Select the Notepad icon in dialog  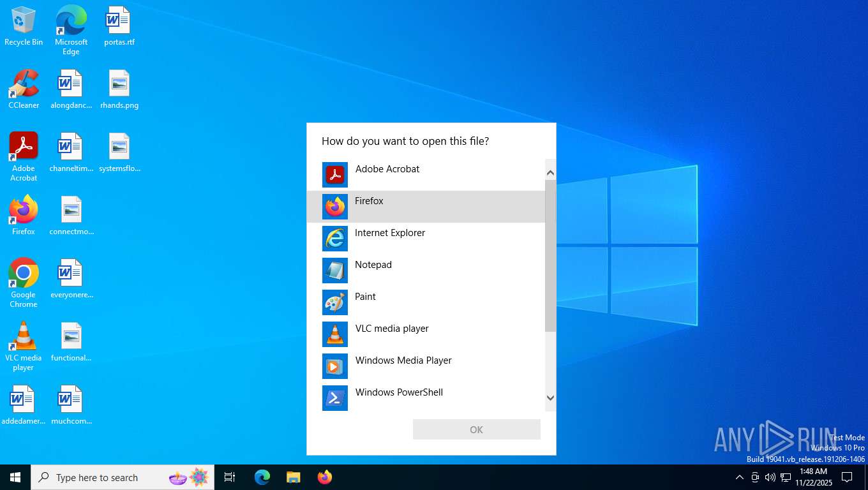coord(335,271)
